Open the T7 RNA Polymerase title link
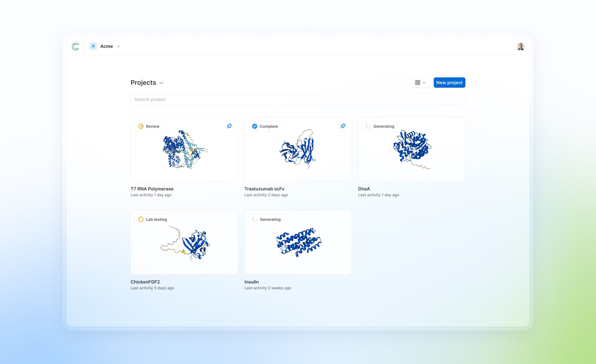Image resolution: width=596 pixels, height=364 pixels. coord(152,189)
